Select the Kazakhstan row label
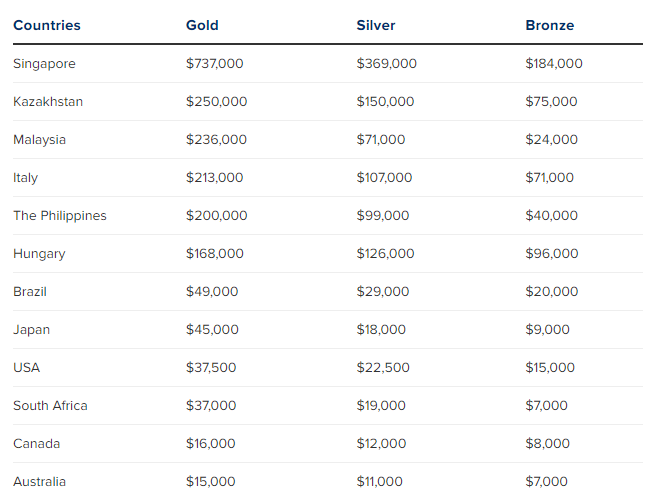 pos(48,102)
